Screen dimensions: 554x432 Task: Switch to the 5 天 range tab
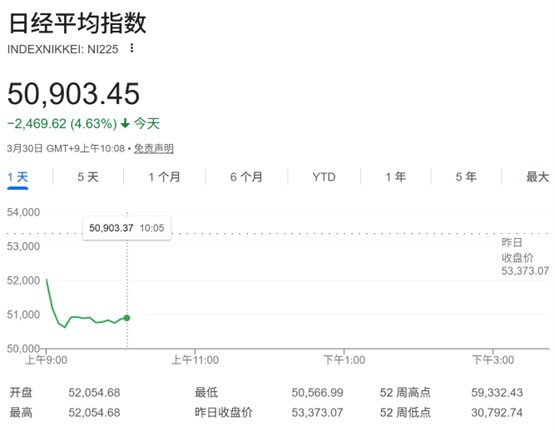[x=88, y=177]
